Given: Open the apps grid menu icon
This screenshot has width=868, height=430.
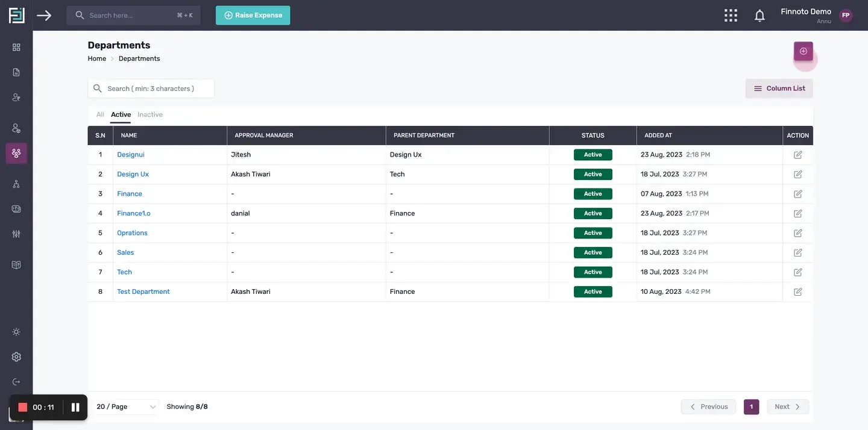Looking at the screenshot, I should coord(731,15).
